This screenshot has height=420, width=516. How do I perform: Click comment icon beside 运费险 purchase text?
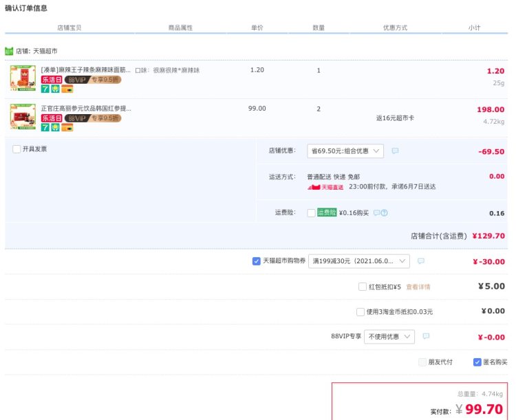(377, 213)
